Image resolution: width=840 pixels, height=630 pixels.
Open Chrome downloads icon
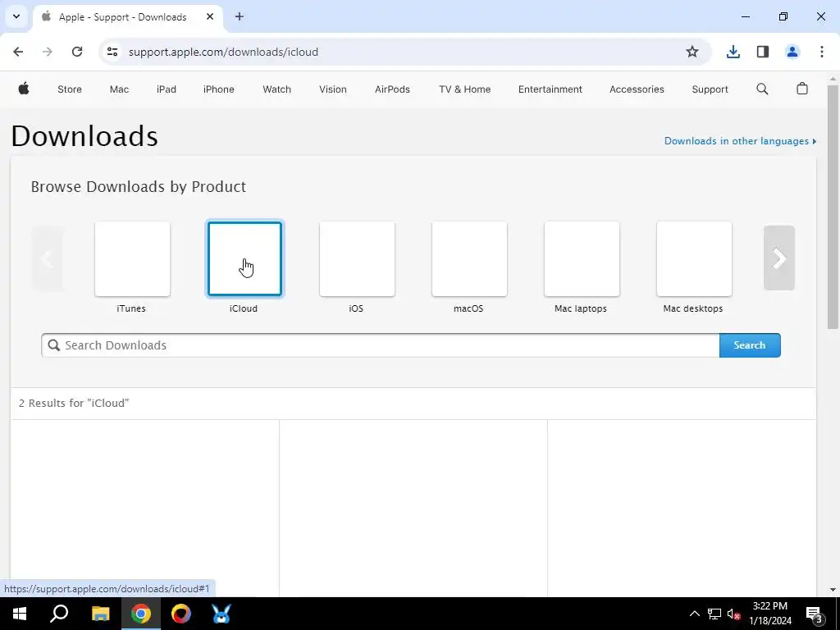click(733, 52)
